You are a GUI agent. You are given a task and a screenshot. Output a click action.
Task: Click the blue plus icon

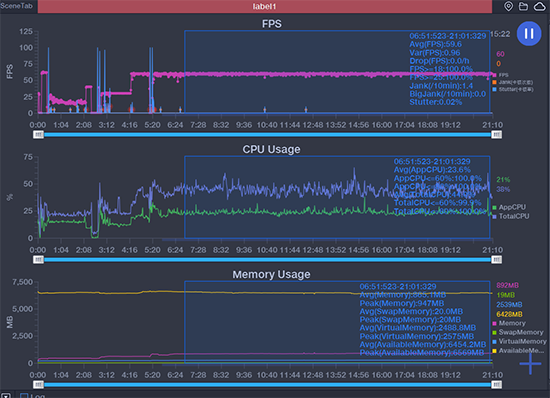click(x=530, y=364)
